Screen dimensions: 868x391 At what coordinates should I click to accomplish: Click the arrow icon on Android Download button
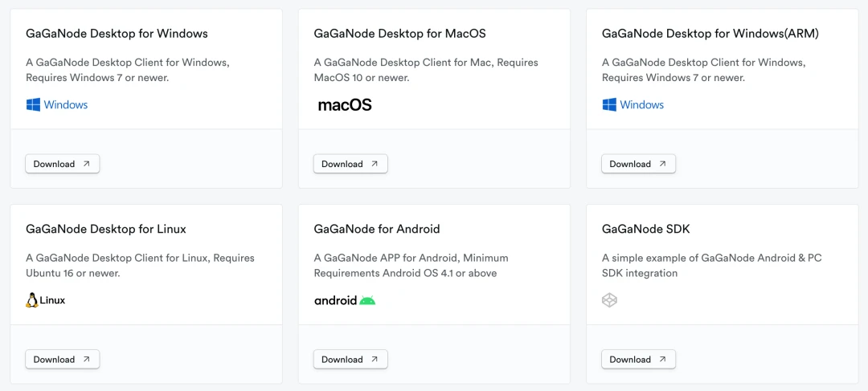375,360
